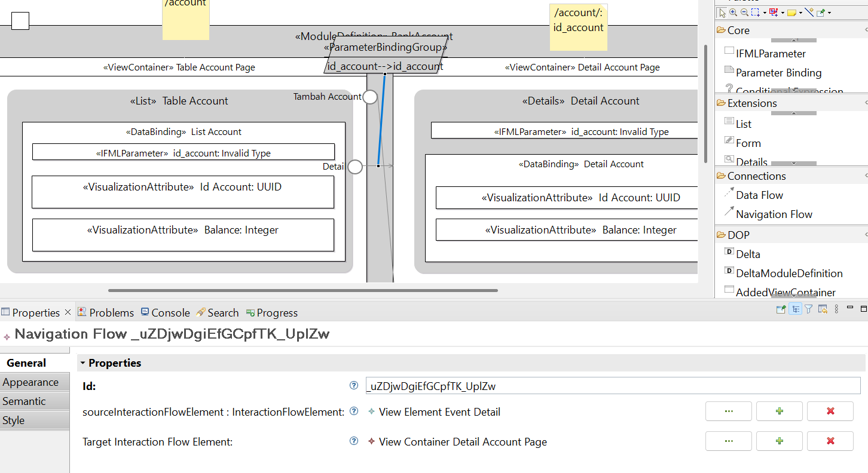Click Restore Default Value icon

(x=823, y=309)
